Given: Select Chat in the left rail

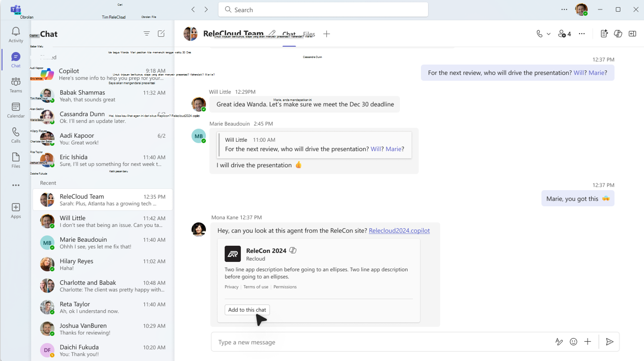Looking at the screenshot, I should (16, 60).
